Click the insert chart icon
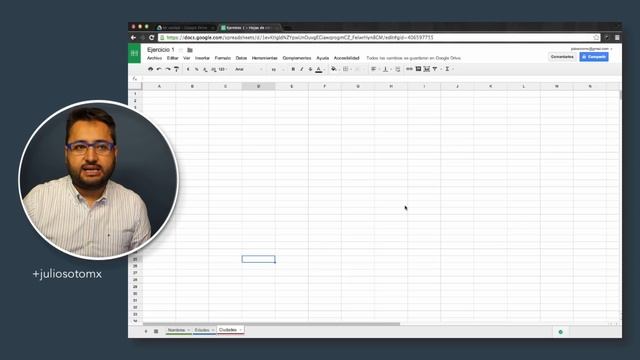 click(x=427, y=69)
